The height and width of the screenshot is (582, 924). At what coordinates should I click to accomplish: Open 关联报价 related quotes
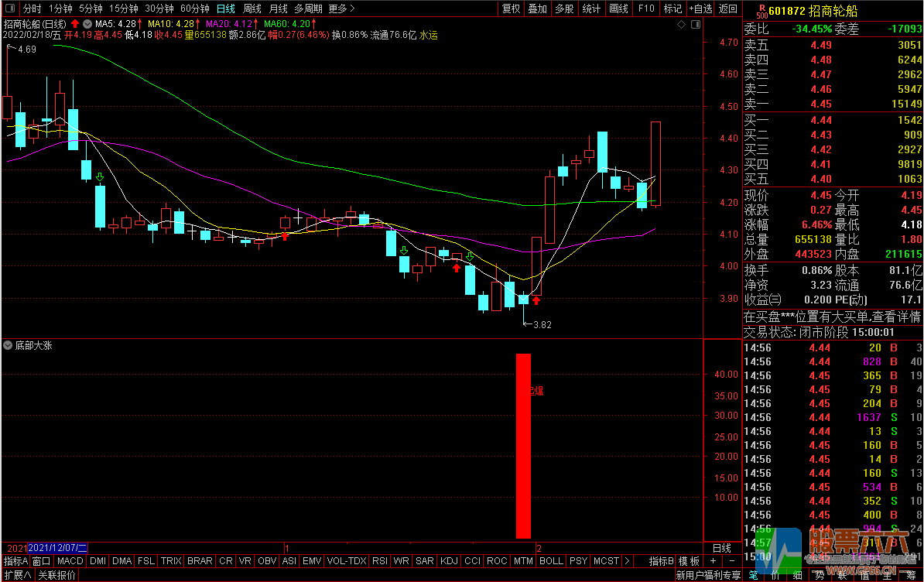(57, 575)
